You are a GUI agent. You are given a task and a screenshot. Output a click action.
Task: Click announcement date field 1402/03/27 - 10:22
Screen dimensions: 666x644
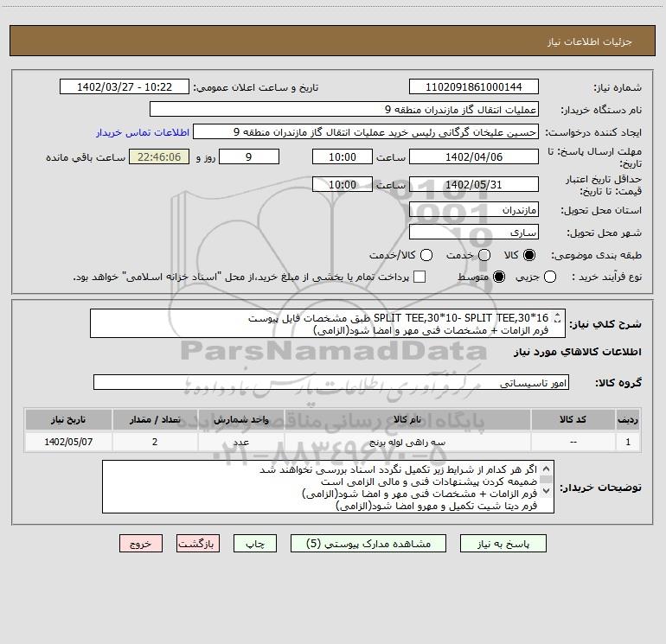[125, 87]
